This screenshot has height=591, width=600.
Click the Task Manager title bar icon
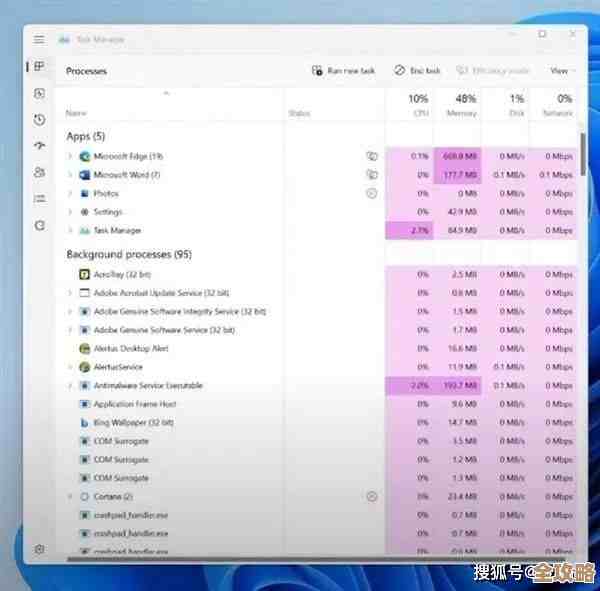pyautogui.click(x=64, y=39)
